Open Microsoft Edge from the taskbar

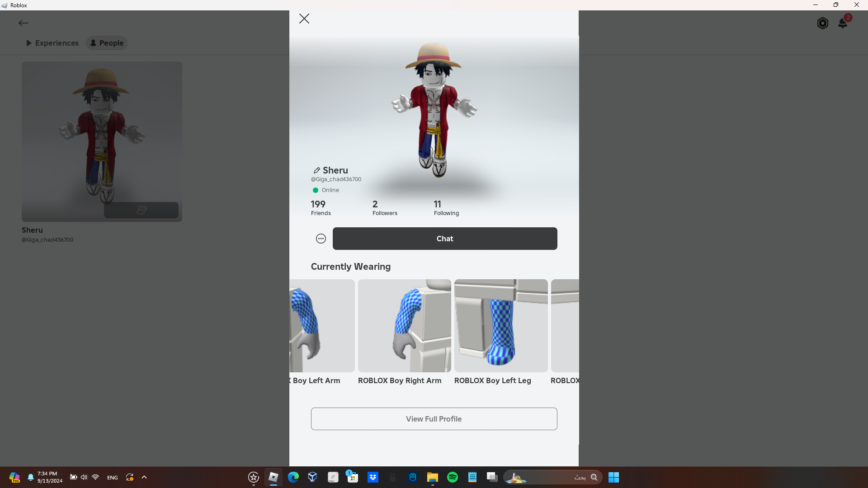click(293, 477)
